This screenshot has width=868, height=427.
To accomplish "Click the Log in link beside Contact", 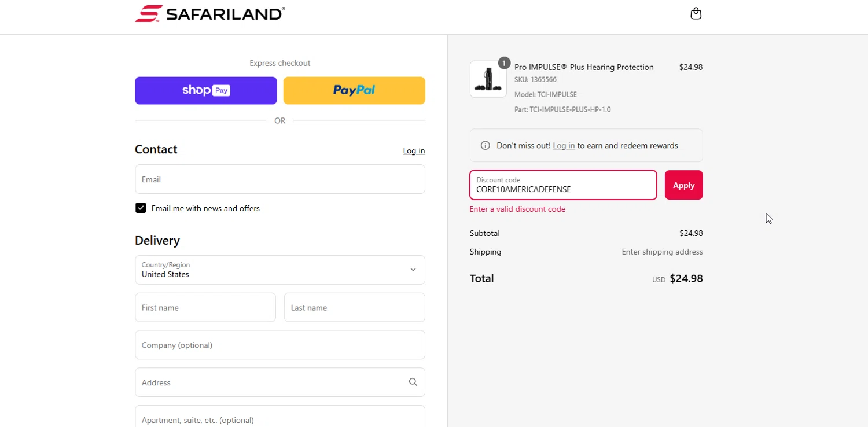I will (414, 151).
